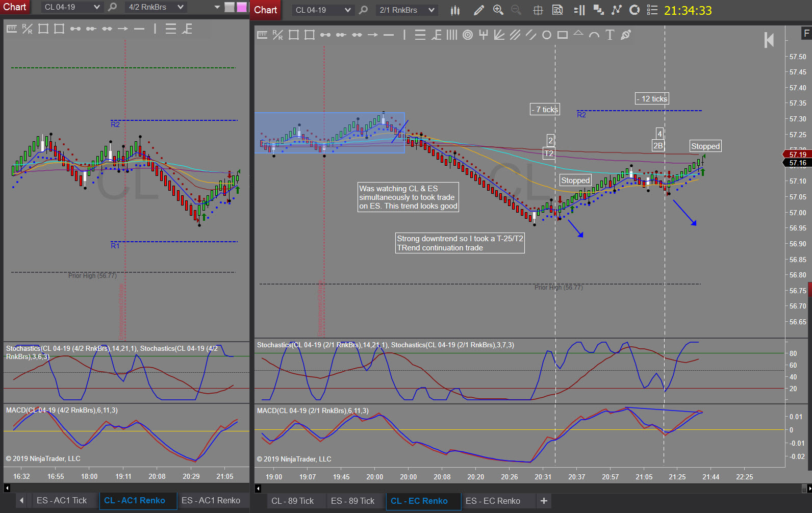Switch to ES - 89 Tick tab
The image size is (812, 513).
352,501
